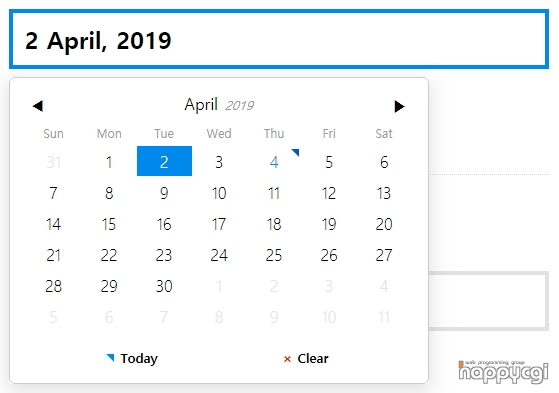Choose April 30 in the calendar
The height and width of the screenshot is (393, 559).
(164, 286)
